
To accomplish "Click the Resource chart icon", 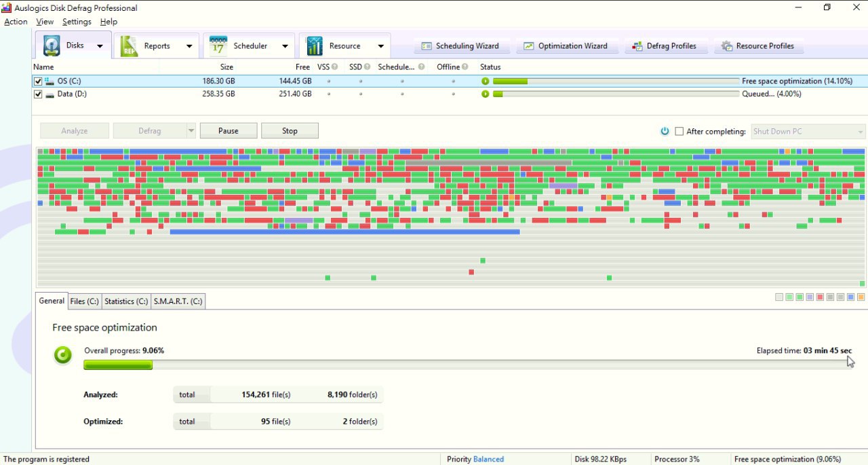I will 315,45.
